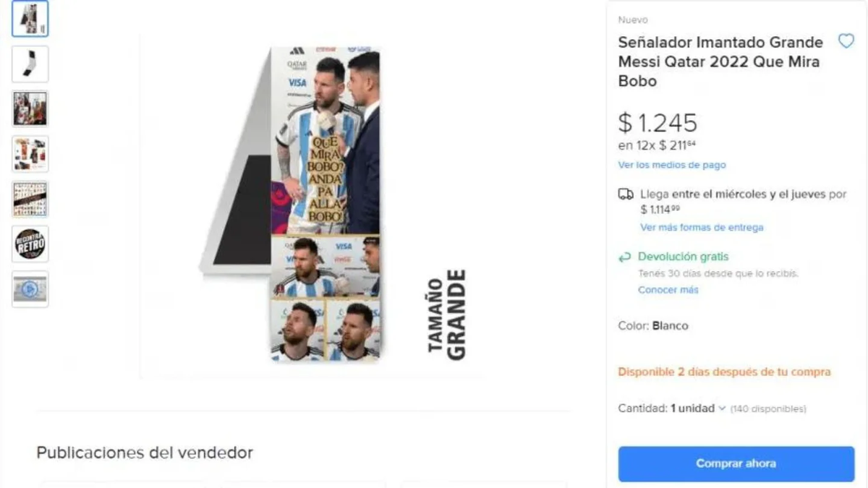Click the Publicaciones del vendedor heading
The height and width of the screenshot is (488, 868).
[x=145, y=453]
